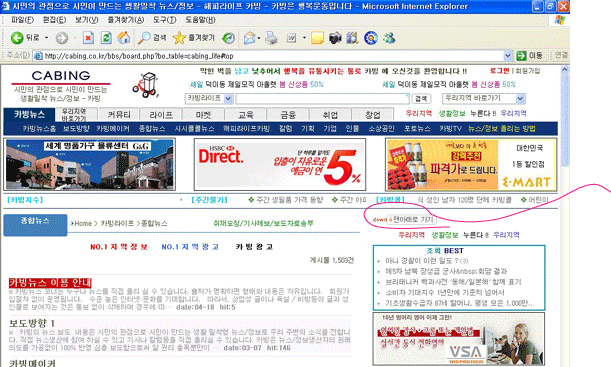Select the 카빙뉴스 tab
The height and width of the screenshot is (367, 611).
pos(29,114)
